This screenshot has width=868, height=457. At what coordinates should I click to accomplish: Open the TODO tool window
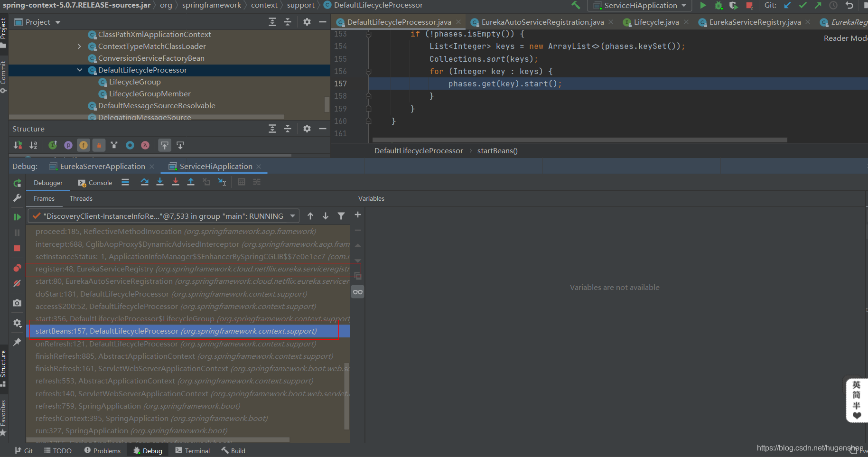(57, 451)
